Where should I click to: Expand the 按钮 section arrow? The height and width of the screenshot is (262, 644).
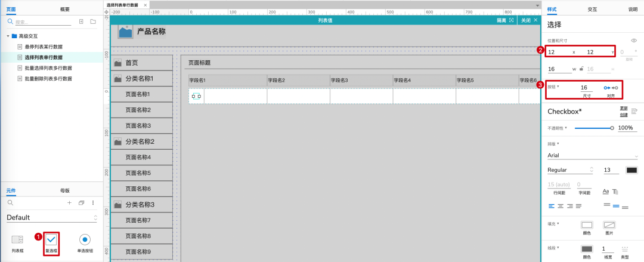pos(558,87)
